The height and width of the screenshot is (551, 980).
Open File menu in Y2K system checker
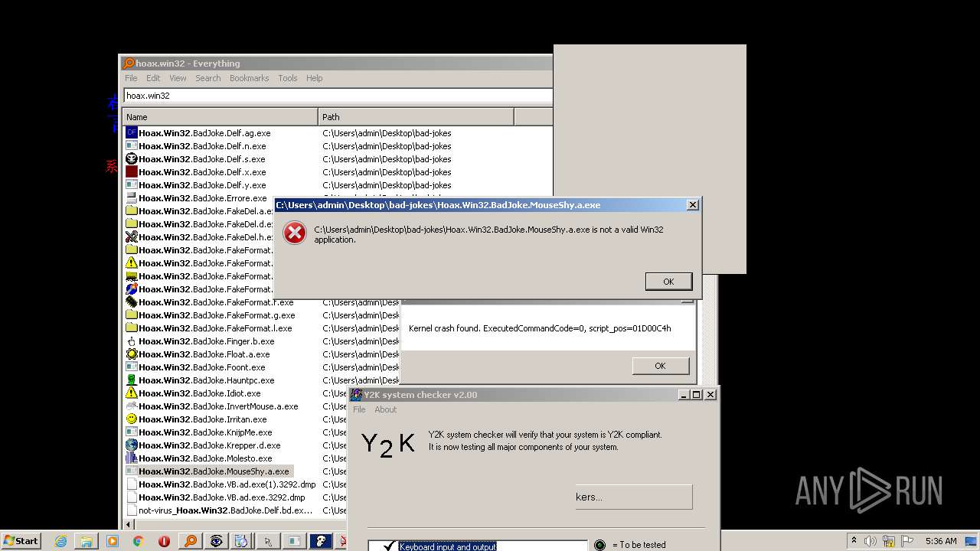click(359, 409)
